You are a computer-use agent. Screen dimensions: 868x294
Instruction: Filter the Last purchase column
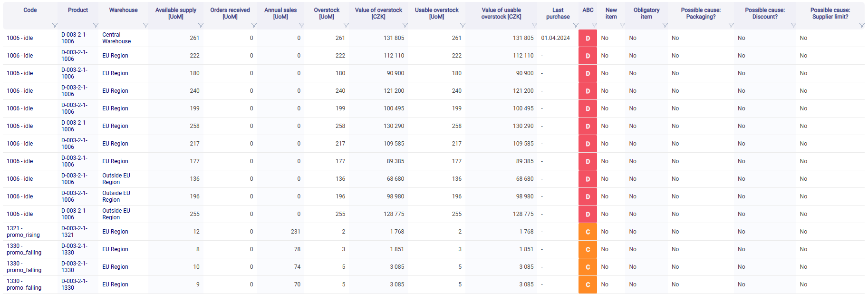576,25
